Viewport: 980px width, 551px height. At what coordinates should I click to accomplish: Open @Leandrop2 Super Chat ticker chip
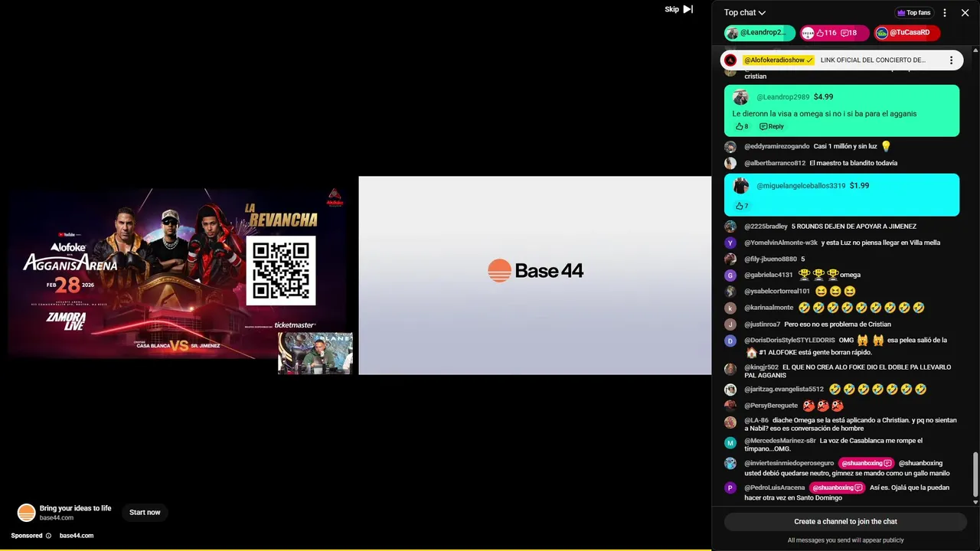[x=760, y=33]
